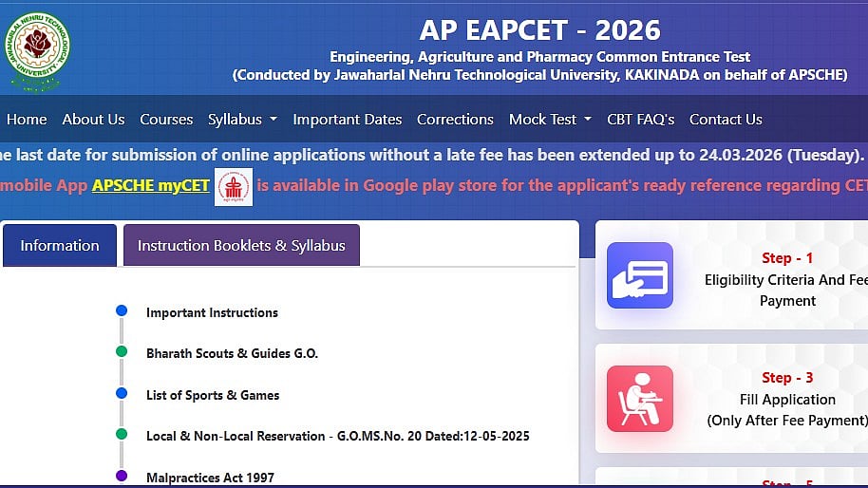Expand the Syllabus dropdown menu

(242, 120)
